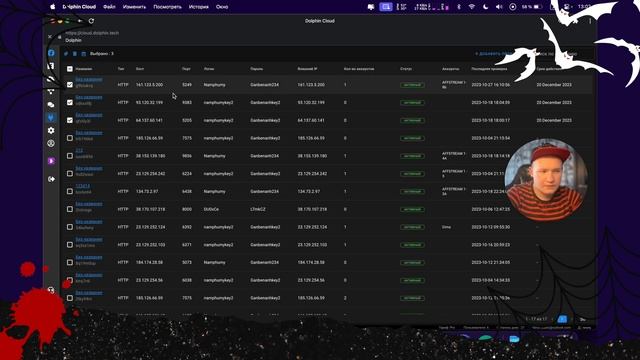Open the Dolphin Cloud app menu
The height and width of the screenshot is (360, 640).
click(x=79, y=7)
